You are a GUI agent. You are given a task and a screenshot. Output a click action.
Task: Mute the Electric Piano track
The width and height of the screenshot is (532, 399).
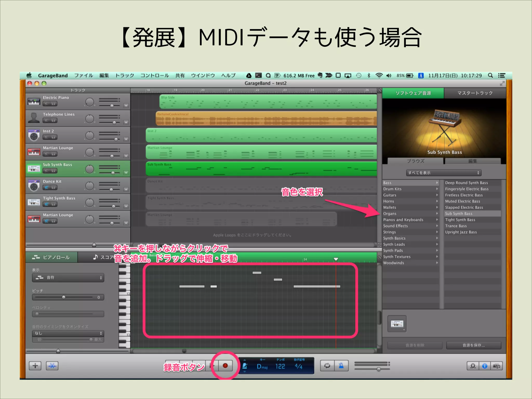pyautogui.click(x=46, y=104)
